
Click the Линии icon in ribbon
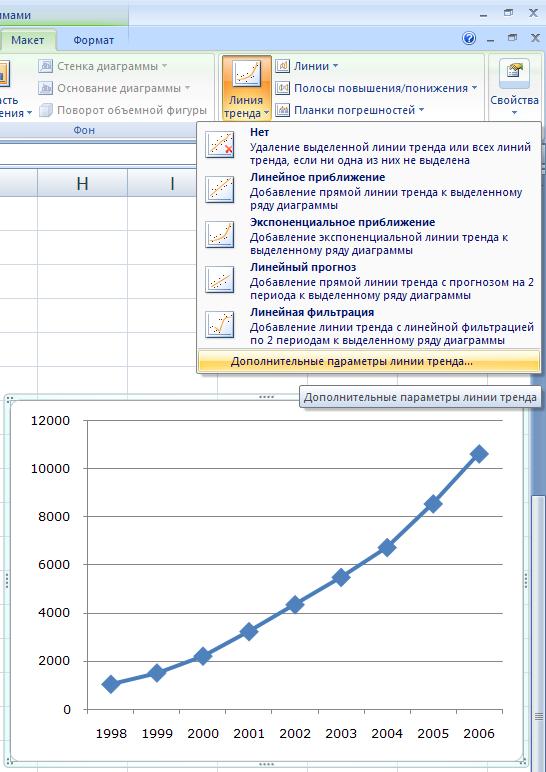282,66
